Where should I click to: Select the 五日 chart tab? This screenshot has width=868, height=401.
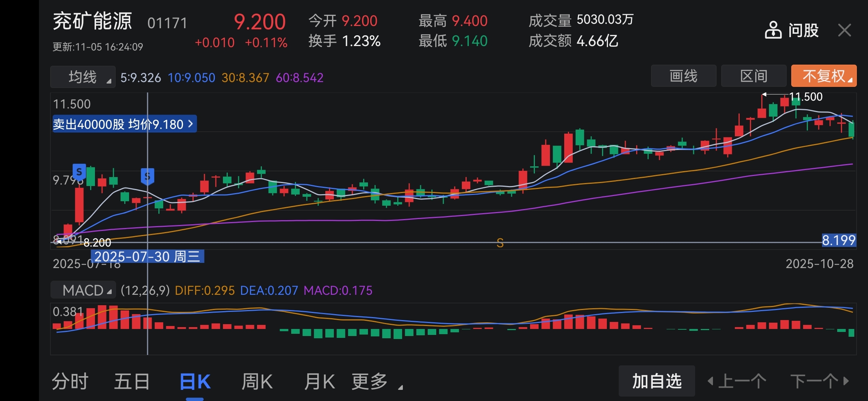point(132,382)
